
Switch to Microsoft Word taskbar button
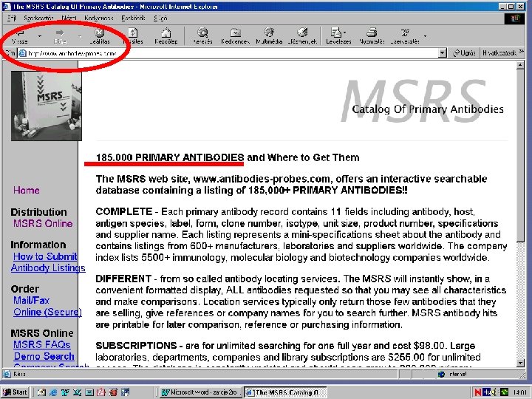click(199, 392)
